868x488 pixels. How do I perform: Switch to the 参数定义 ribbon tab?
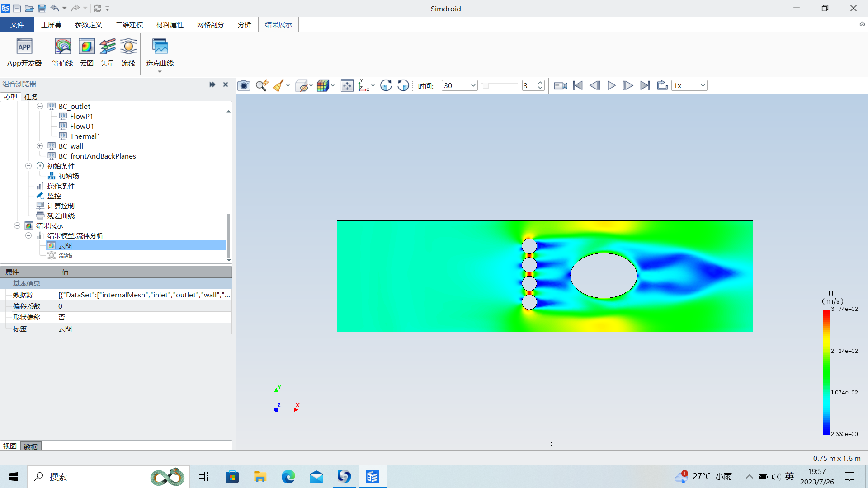point(89,24)
